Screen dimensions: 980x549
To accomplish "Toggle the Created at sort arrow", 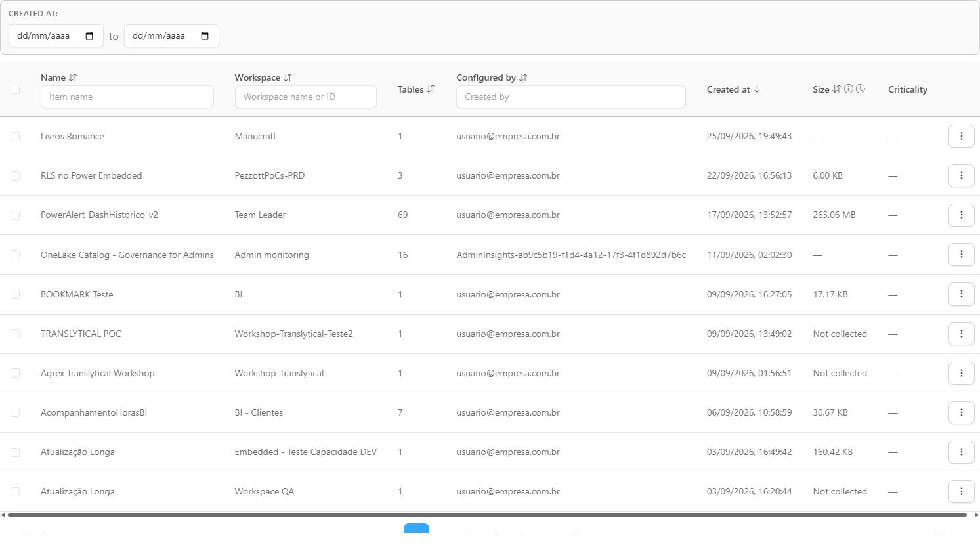I will click(x=757, y=89).
